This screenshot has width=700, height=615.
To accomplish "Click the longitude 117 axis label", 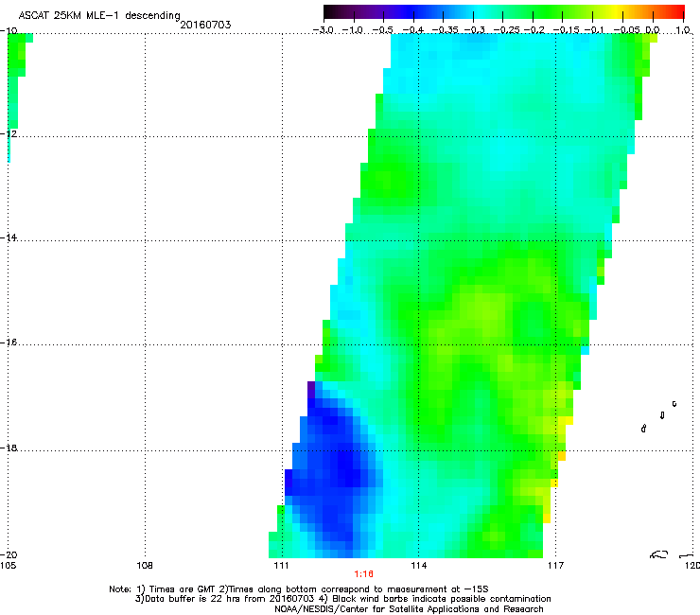I will 556,566.
